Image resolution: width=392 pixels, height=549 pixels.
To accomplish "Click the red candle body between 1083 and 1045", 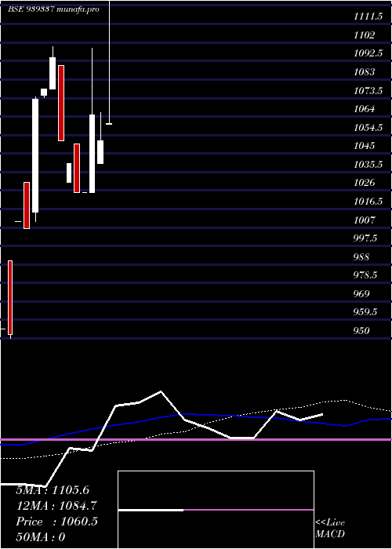I will tap(61, 103).
